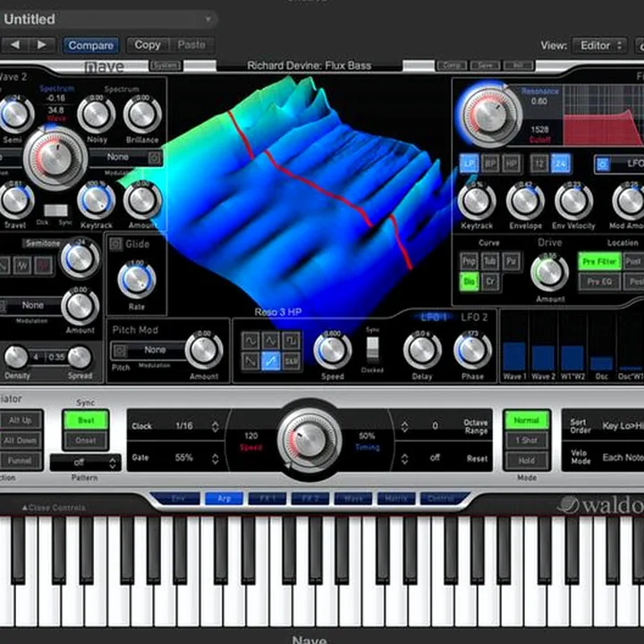Select the sawtooth LFO waveform icon
This screenshot has width=644, height=644.
coord(250,361)
